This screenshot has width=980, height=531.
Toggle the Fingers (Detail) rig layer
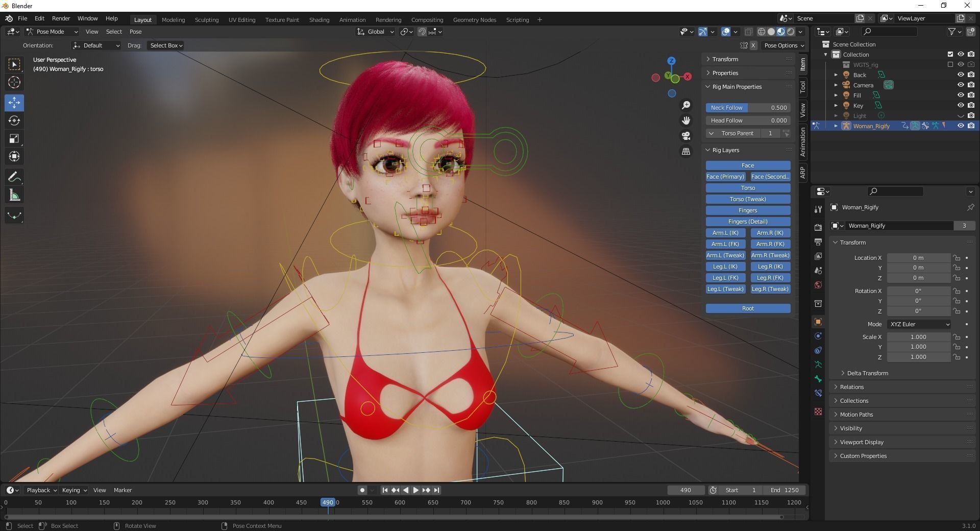point(748,222)
